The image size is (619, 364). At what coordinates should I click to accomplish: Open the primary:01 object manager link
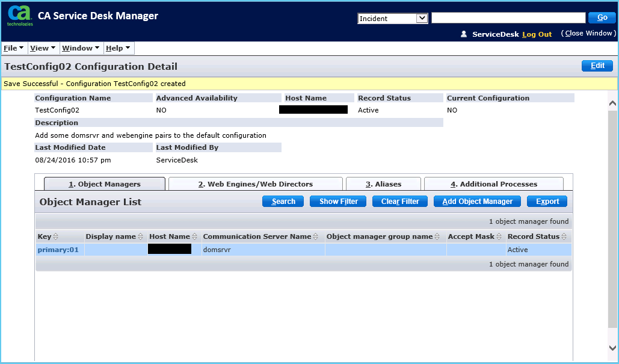click(x=58, y=250)
